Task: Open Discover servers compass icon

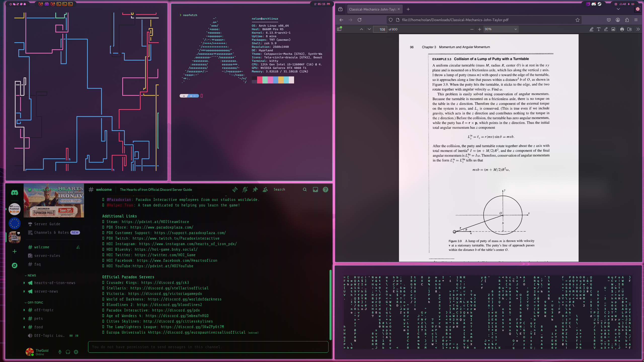Action: tap(15, 265)
